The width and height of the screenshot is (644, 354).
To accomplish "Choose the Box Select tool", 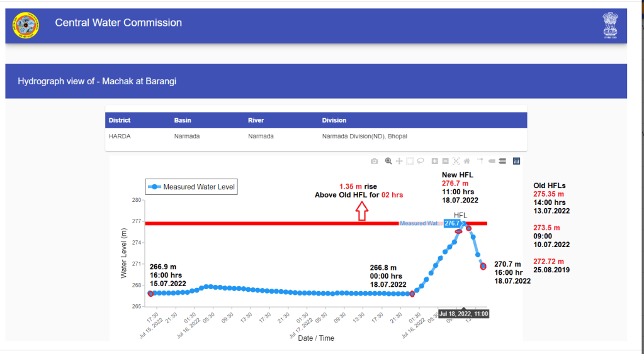I will pos(410,161).
